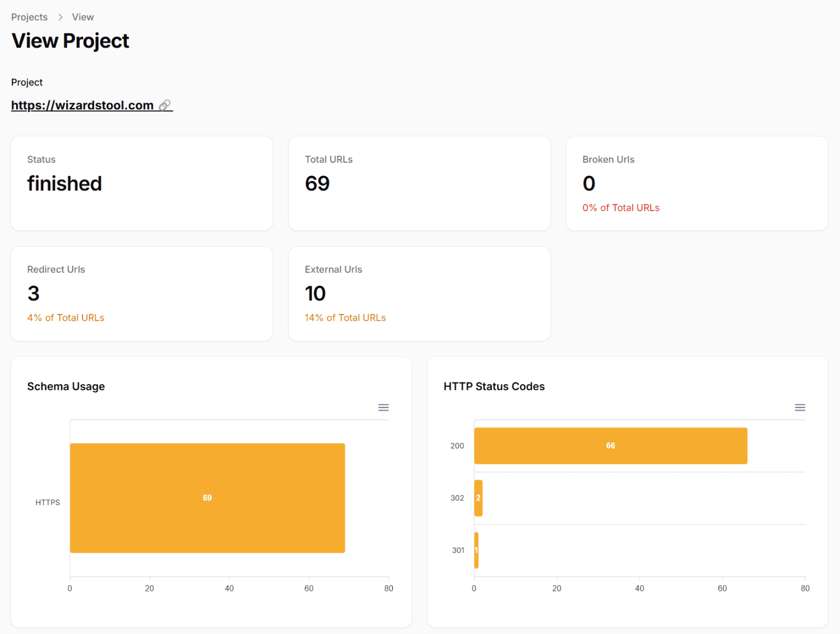Click the HTTPS axis label
Screen dimensions: 840x634
[48, 502]
